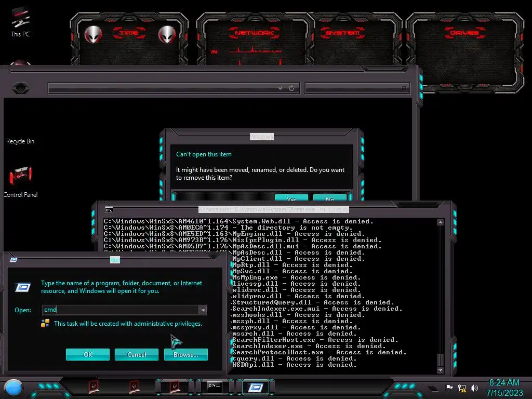The image size is (532, 399).
Task: Open the second pinned Alienware taskbar icon
Action: (x=134, y=387)
